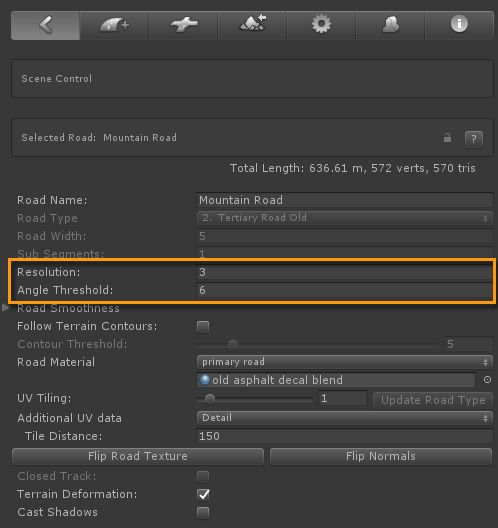498x528 pixels.
Task: Open the info tab icon
Action: (459, 25)
